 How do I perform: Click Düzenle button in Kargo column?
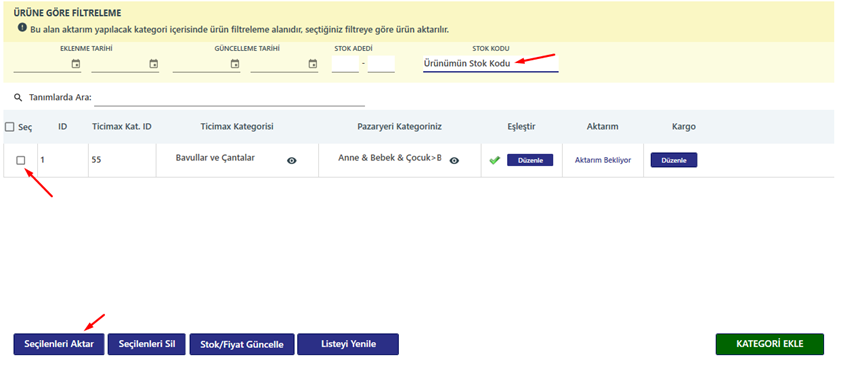[674, 160]
